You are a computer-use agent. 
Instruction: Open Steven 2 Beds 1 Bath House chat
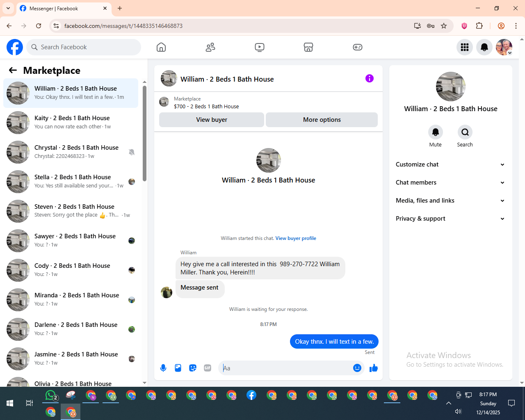pyautogui.click(x=71, y=211)
